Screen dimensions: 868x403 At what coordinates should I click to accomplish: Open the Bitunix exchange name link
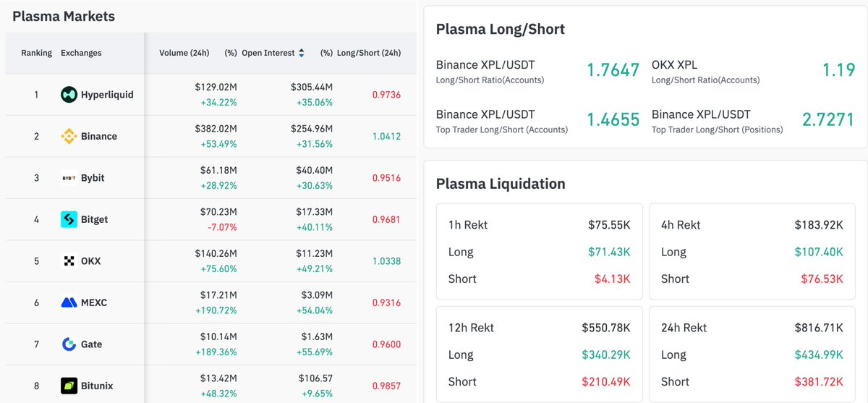point(97,386)
